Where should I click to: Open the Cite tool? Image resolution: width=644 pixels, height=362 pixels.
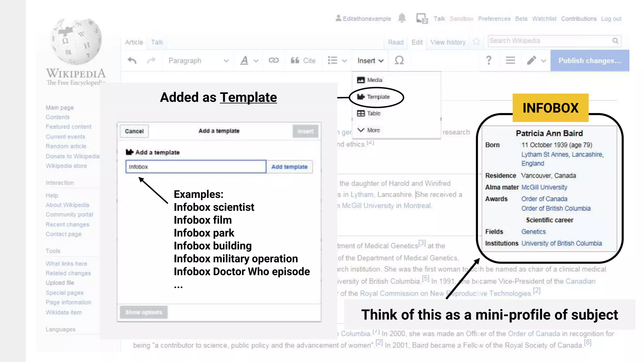[x=303, y=60]
